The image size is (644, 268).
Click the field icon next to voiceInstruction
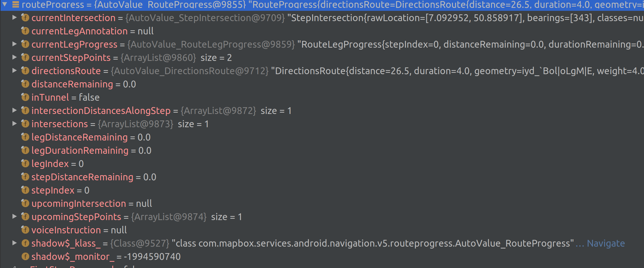[x=25, y=230]
